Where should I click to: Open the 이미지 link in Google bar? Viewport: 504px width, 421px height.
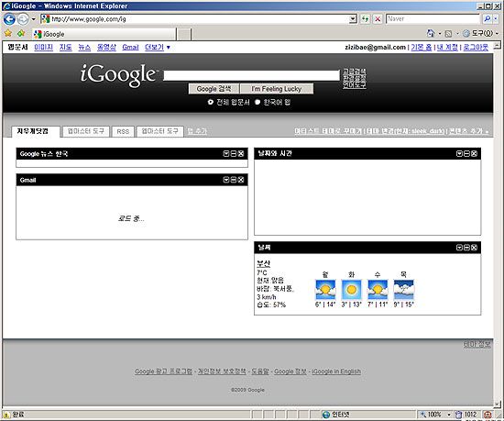(43, 48)
